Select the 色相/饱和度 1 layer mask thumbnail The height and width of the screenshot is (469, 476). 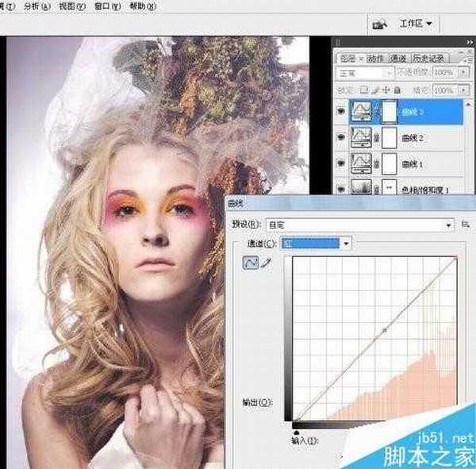tap(390, 186)
